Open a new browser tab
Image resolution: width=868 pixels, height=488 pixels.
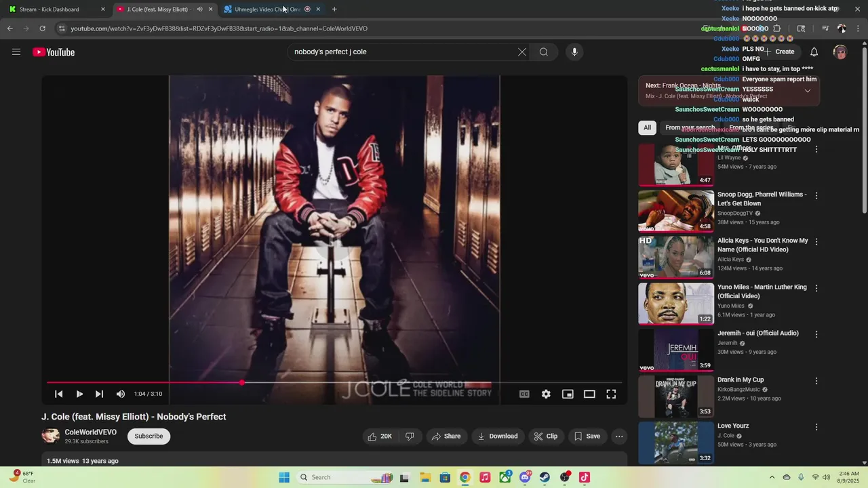tap(334, 9)
